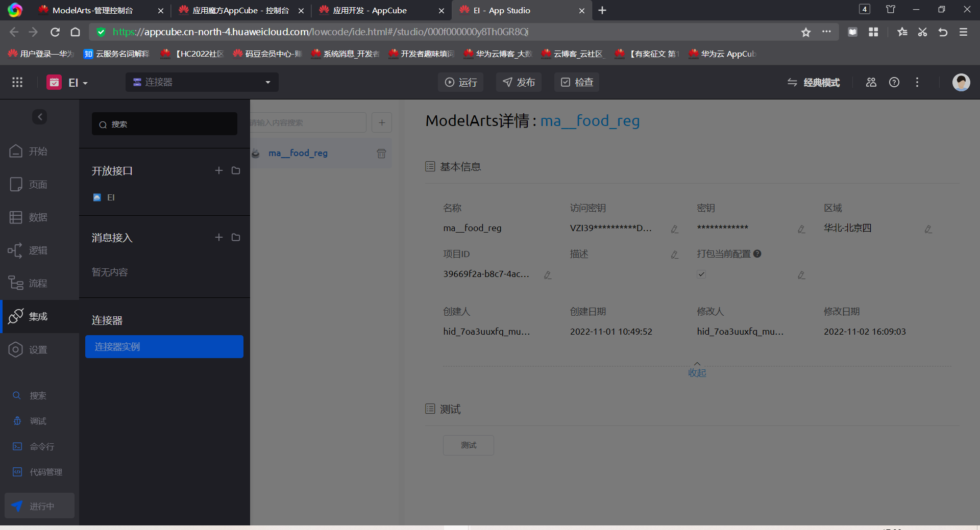Edit the 访问密钥 access key field
The width and height of the screenshot is (980, 530).
[675, 229]
